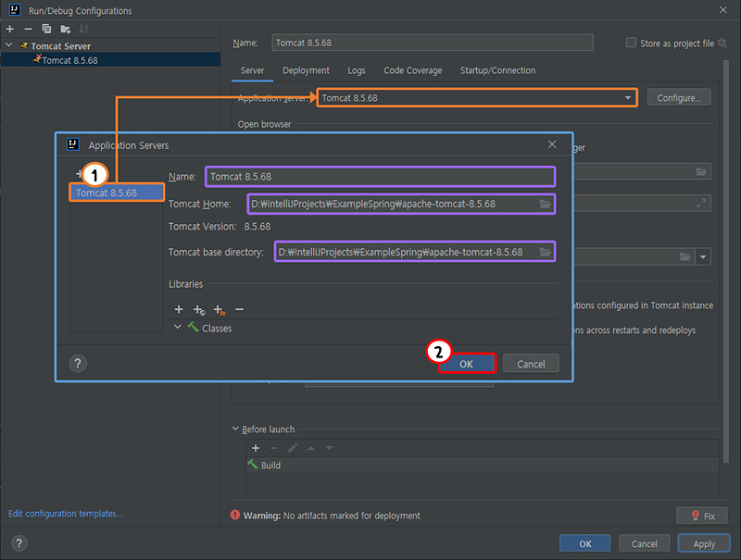This screenshot has height=560, width=741.
Task: Enable Store as project file checkbox
Action: [631, 43]
